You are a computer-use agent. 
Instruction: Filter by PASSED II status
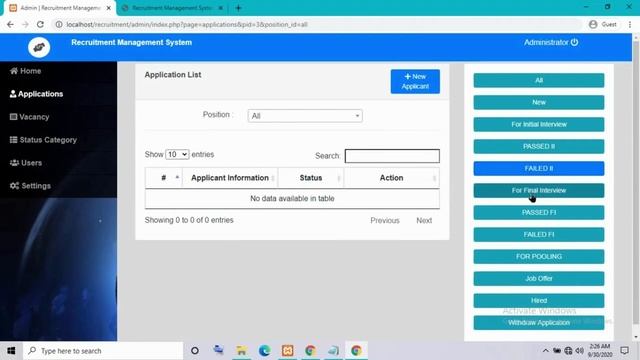[539, 147]
